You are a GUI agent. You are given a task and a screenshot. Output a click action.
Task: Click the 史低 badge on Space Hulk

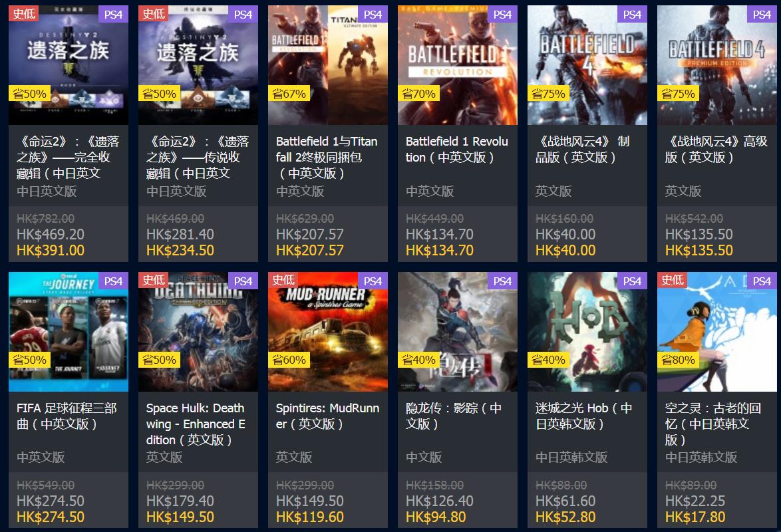click(x=154, y=279)
